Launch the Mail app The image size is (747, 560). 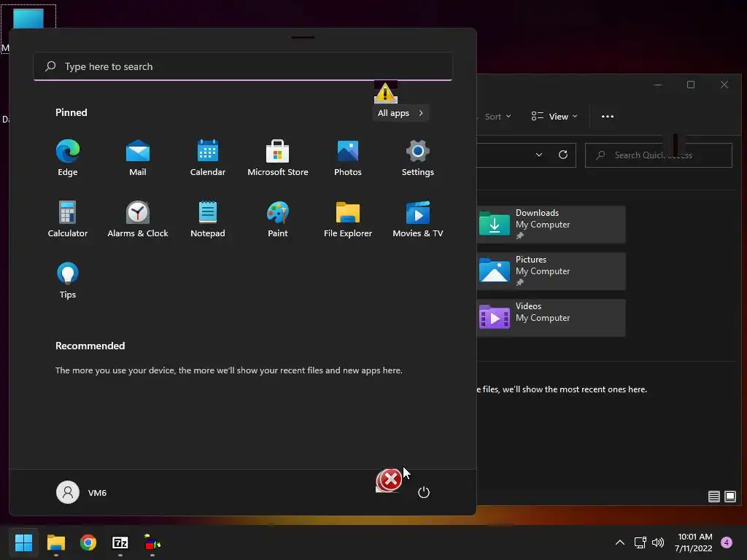coord(138,158)
